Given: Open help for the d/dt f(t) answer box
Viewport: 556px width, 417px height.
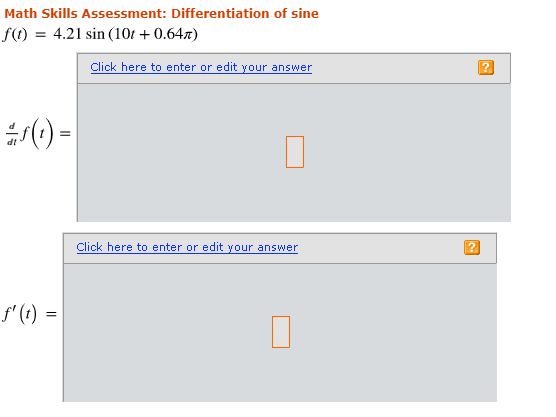Looking at the screenshot, I should click(485, 67).
